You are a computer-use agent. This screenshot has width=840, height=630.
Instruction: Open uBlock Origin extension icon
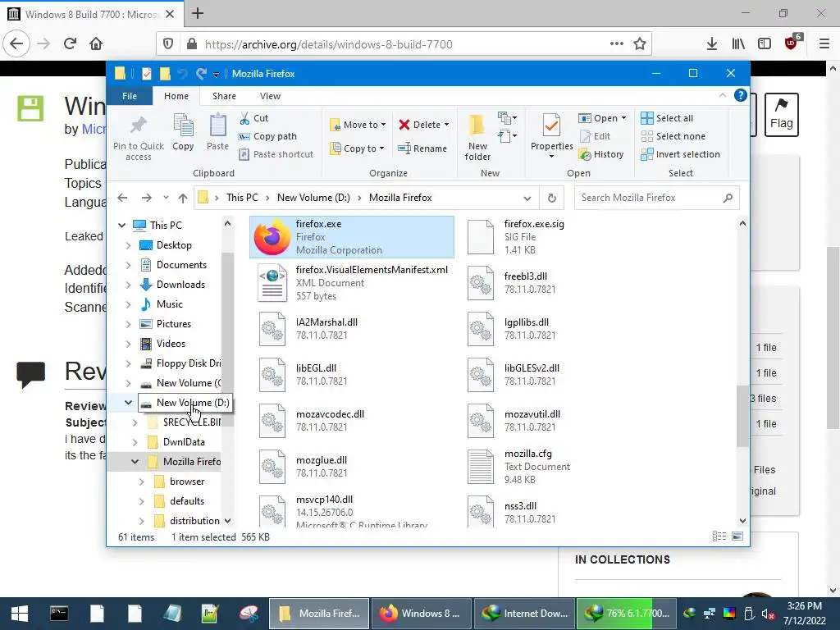tap(792, 43)
